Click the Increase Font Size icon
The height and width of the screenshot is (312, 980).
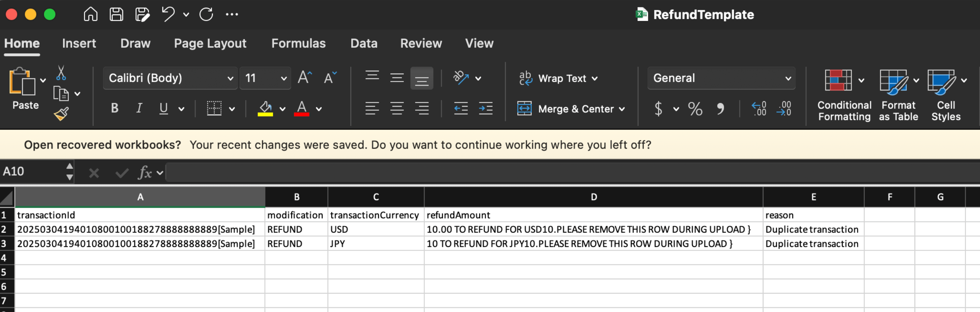(304, 78)
